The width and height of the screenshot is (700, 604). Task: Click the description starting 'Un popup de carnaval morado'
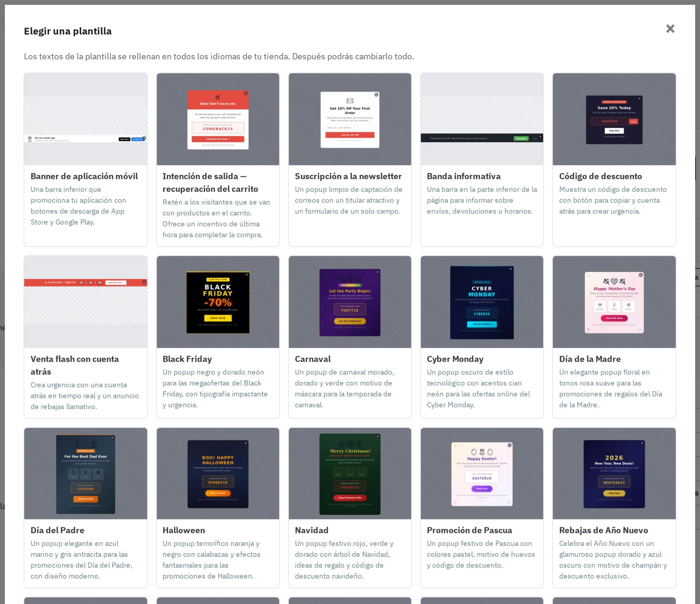[345, 388]
